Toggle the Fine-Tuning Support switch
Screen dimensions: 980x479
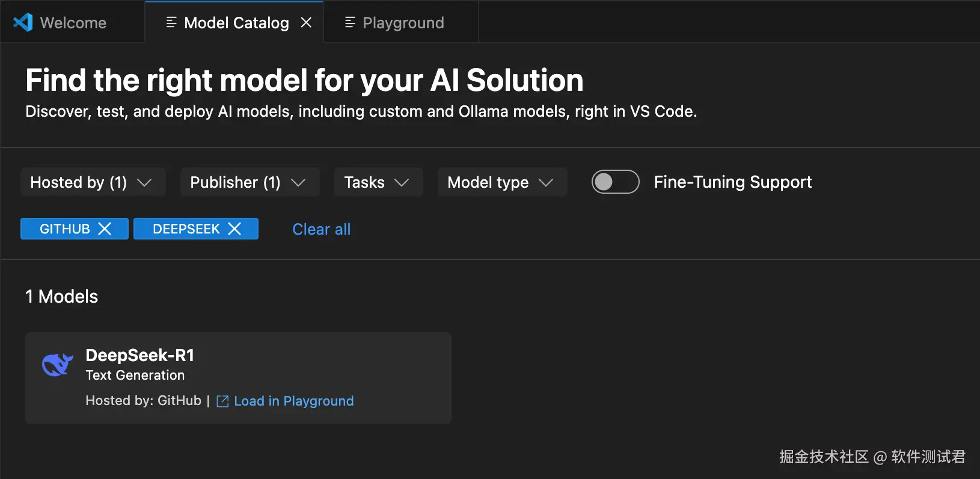pos(615,182)
